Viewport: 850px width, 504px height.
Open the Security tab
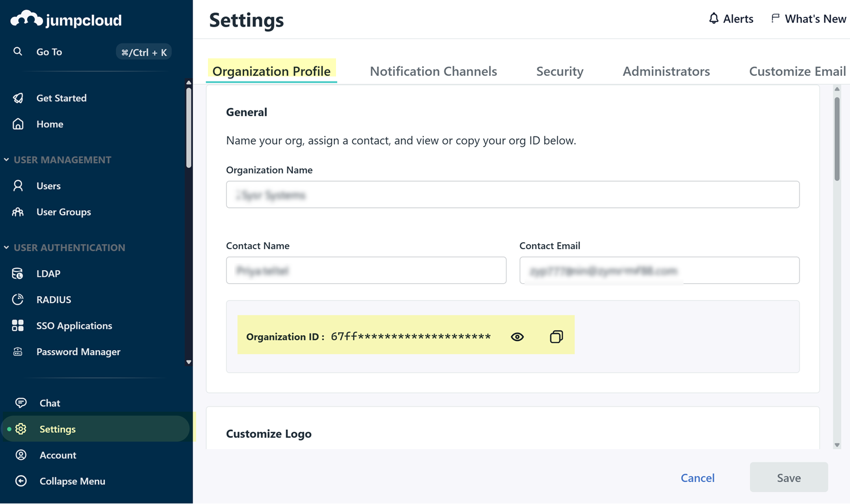(x=559, y=71)
